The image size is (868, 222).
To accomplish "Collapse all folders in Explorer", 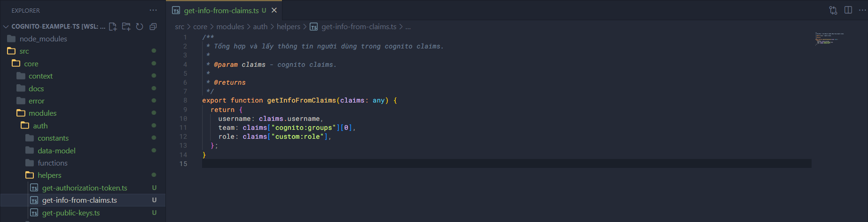I will coord(153,27).
